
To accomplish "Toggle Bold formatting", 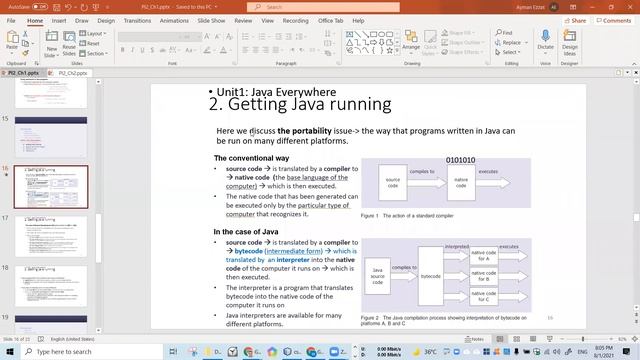I will point(122,50).
